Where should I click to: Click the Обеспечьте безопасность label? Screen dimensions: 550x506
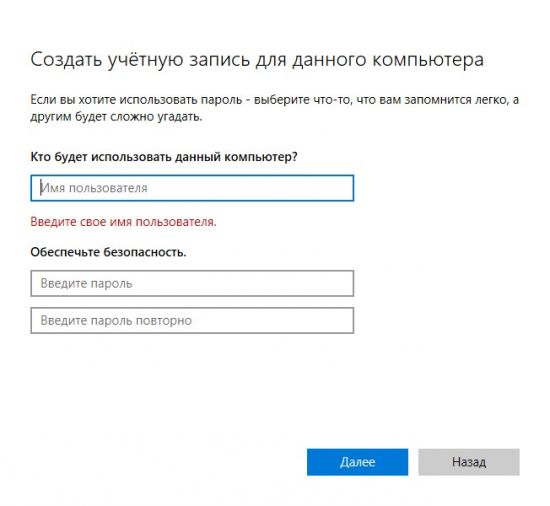click(x=108, y=252)
